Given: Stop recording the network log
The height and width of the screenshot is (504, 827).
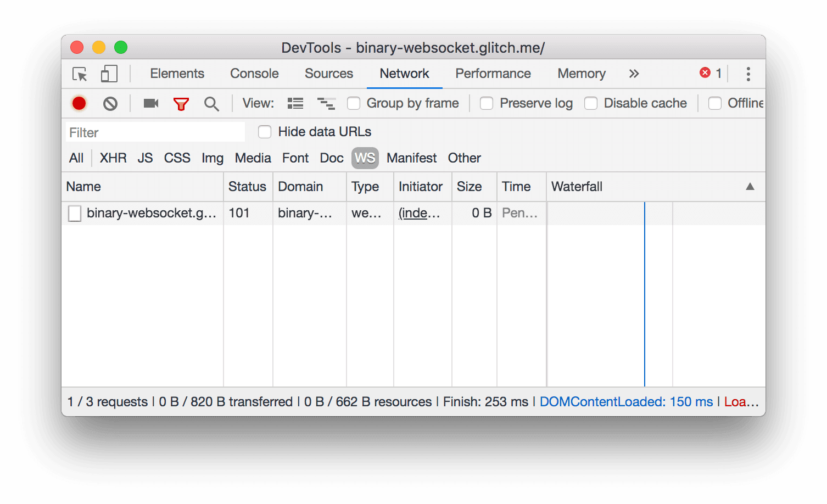Looking at the screenshot, I should [79, 103].
